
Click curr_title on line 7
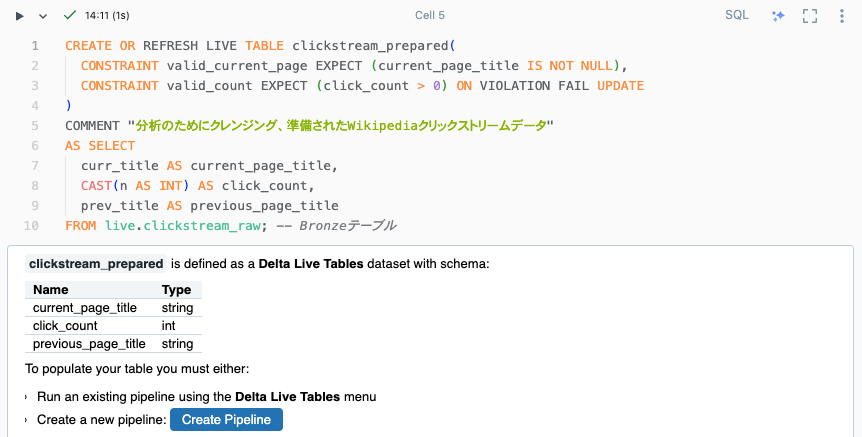pos(120,165)
